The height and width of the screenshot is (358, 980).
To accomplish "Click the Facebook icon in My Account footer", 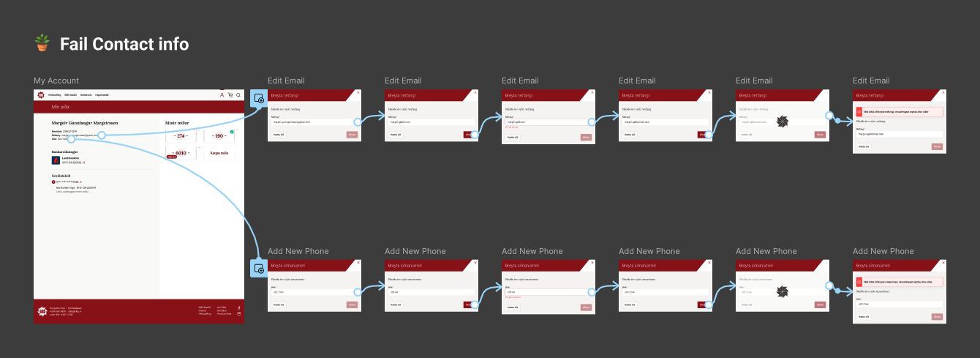I will click(238, 307).
